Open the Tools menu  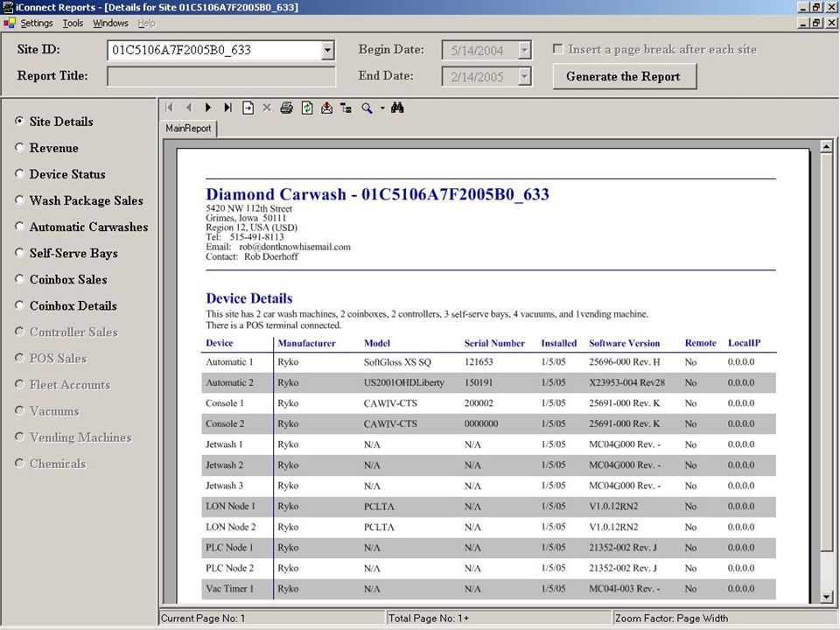[73, 23]
